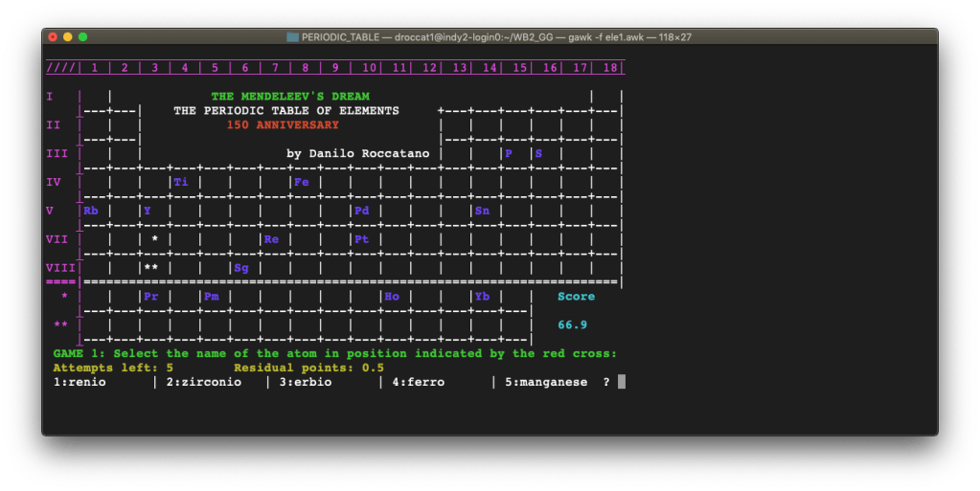Choose answer option 5:manganese
The height and width of the screenshot is (491, 980).
point(546,382)
